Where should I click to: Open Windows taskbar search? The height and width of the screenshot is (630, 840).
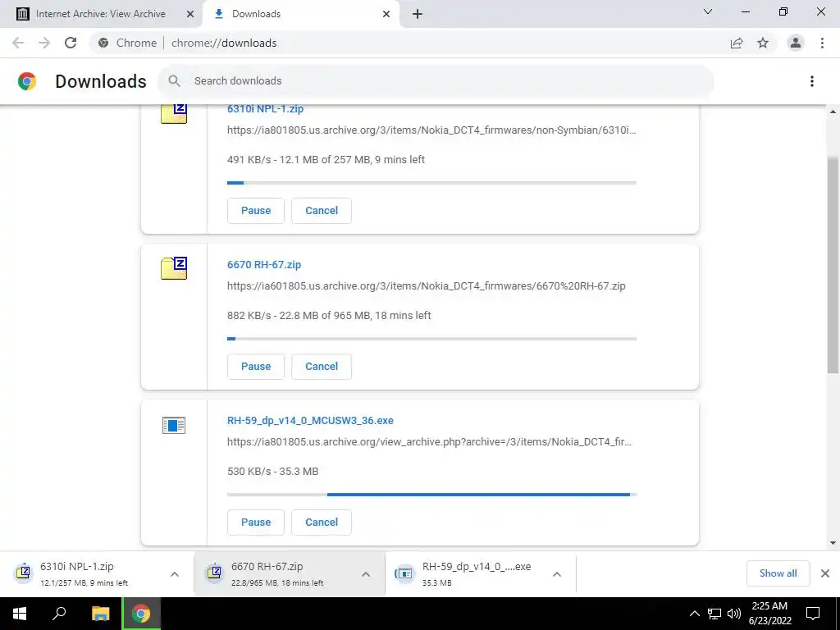click(59, 614)
